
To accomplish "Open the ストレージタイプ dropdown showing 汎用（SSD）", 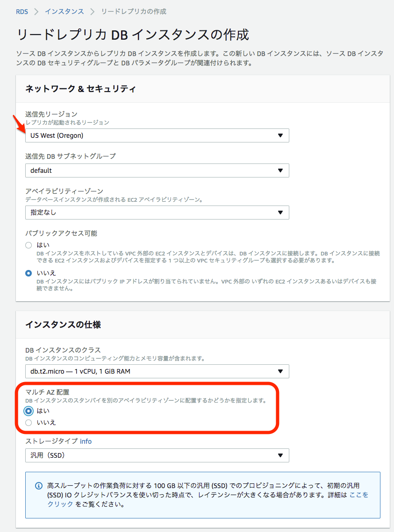I will [x=157, y=455].
